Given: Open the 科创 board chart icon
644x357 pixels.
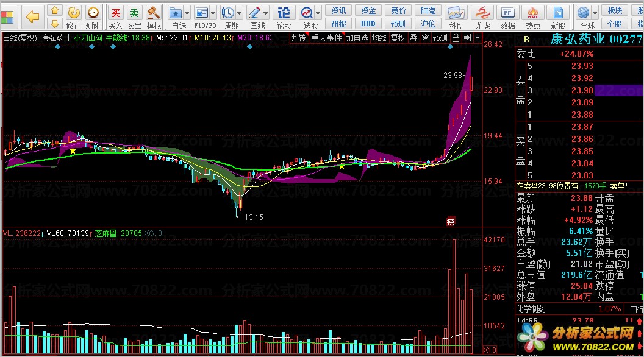Looking at the screenshot, I should 456,13.
